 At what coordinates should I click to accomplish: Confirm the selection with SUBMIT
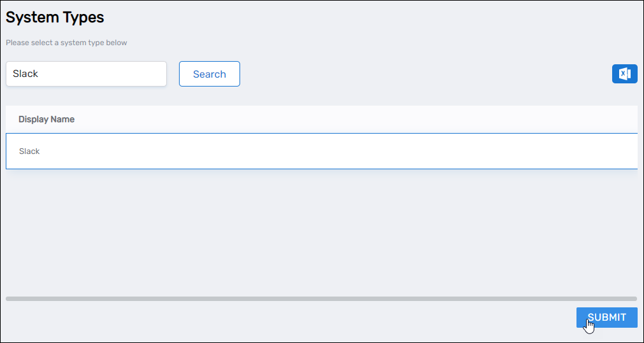coord(606,318)
